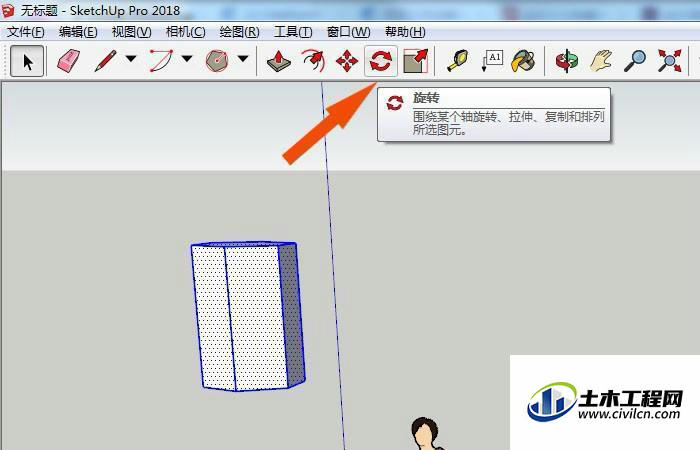The width and height of the screenshot is (700, 450).
Task: Open the 工具(T) menu
Action: pyautogui.click(x=293, y=32)
